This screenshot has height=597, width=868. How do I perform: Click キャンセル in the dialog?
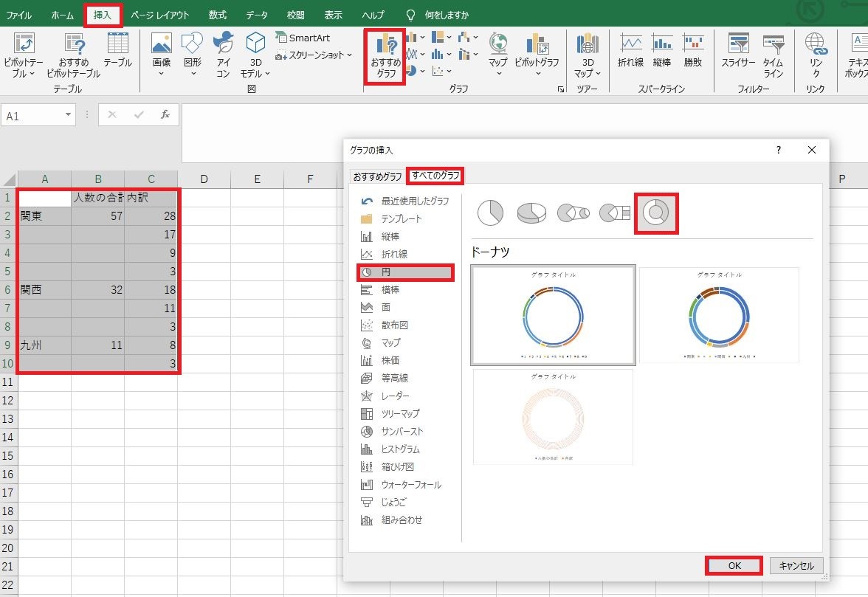(796, 565)
